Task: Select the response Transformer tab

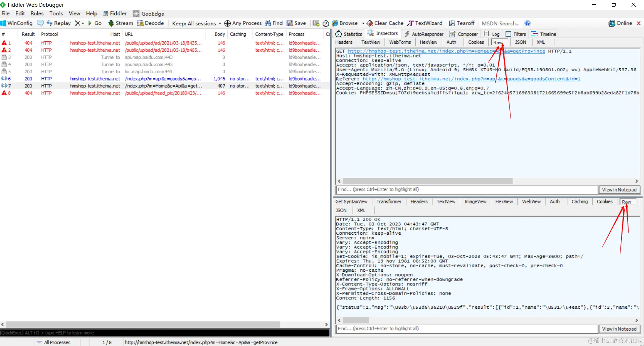Action: coord(389,202)
